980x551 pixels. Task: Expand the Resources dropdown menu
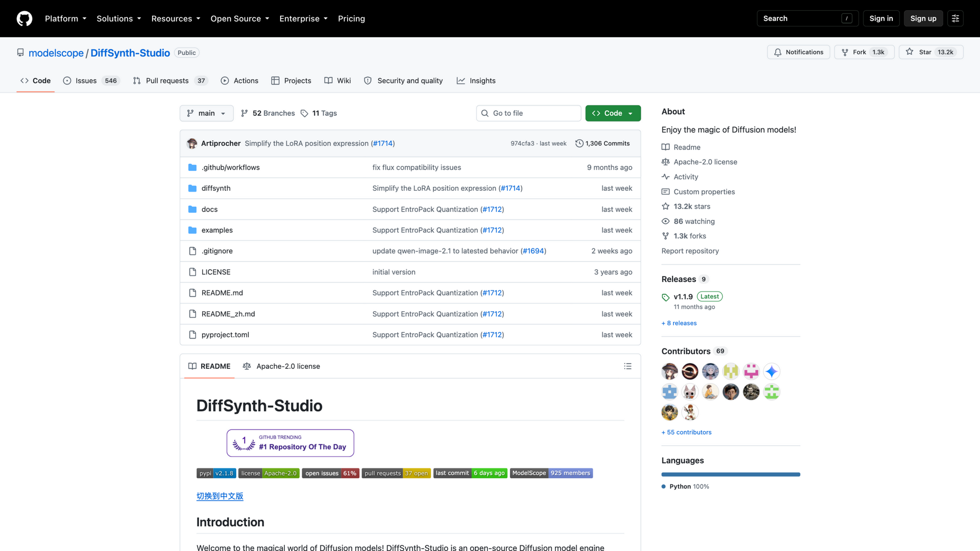pyautogui.click(x=176, y=18)
